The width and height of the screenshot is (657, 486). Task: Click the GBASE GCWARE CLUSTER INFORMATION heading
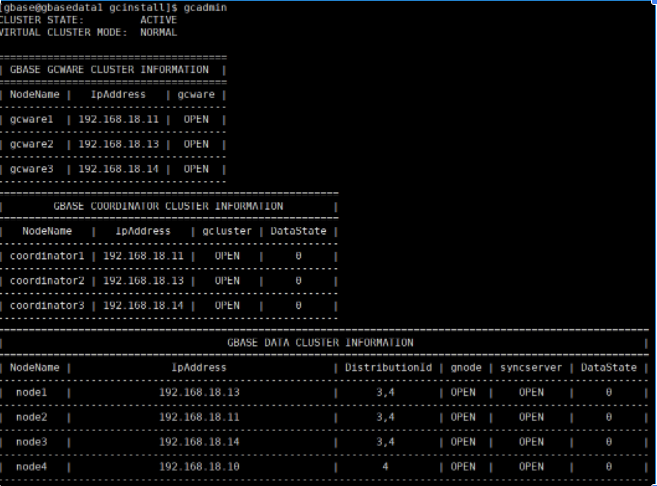(109, 70)
